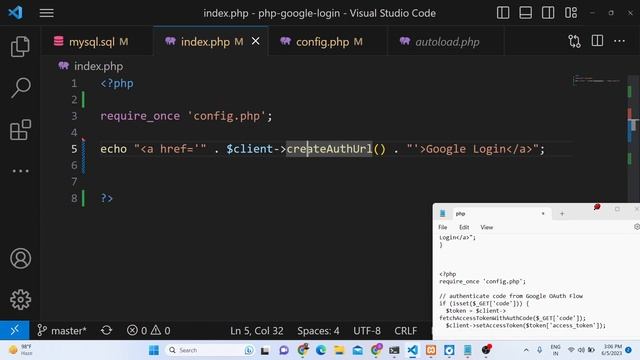Open the Extensions view in activity bar

20,130
